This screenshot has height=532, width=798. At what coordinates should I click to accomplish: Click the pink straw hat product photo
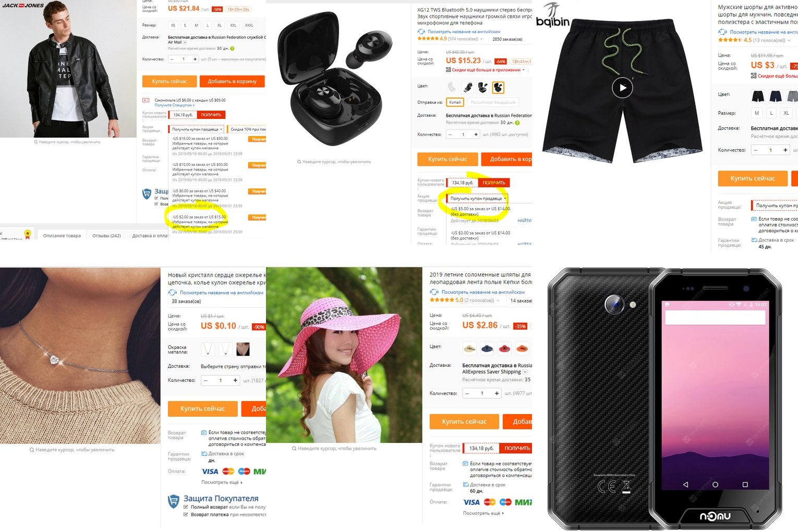point(344,355)
